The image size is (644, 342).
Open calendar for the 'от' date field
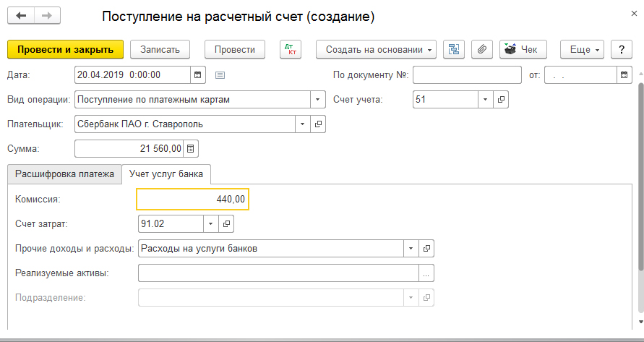[624, 74]
